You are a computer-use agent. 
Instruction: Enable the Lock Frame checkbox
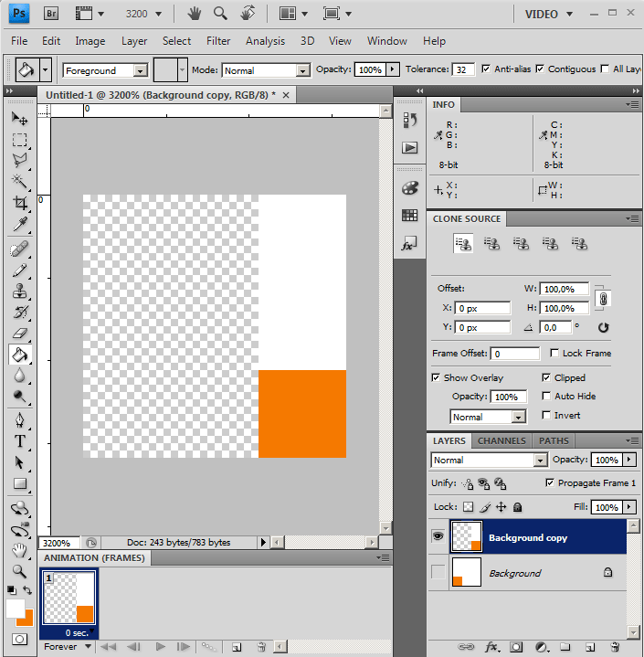pos(555,353)
